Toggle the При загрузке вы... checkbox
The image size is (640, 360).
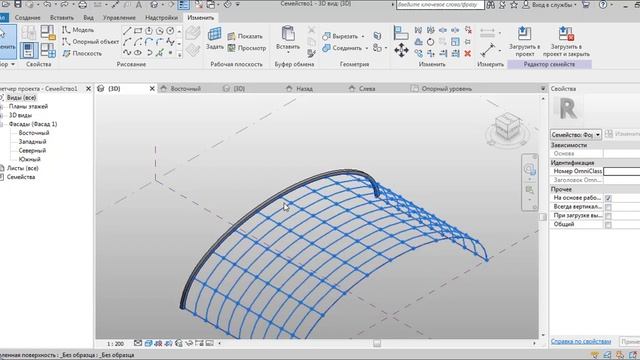coord(608,216)
